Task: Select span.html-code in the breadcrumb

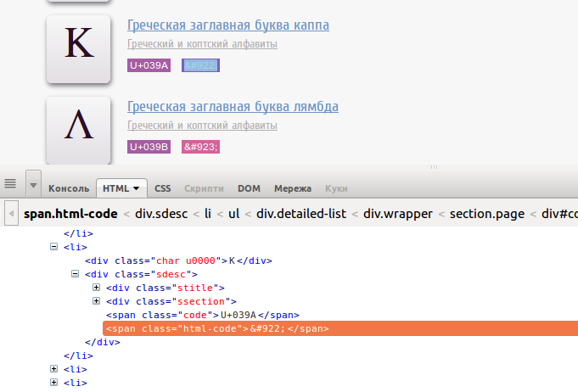Action: coord(70,214)
